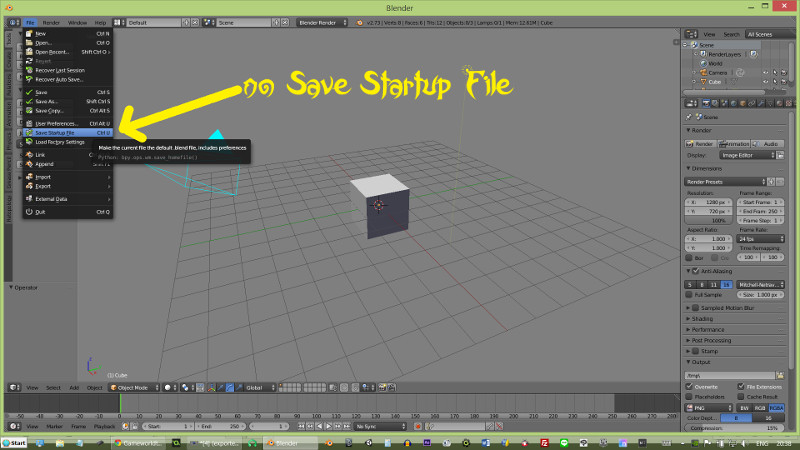
Task: Click the 100% resolution percentage slider
Action: pyautogui.click(x=708, y=220)
